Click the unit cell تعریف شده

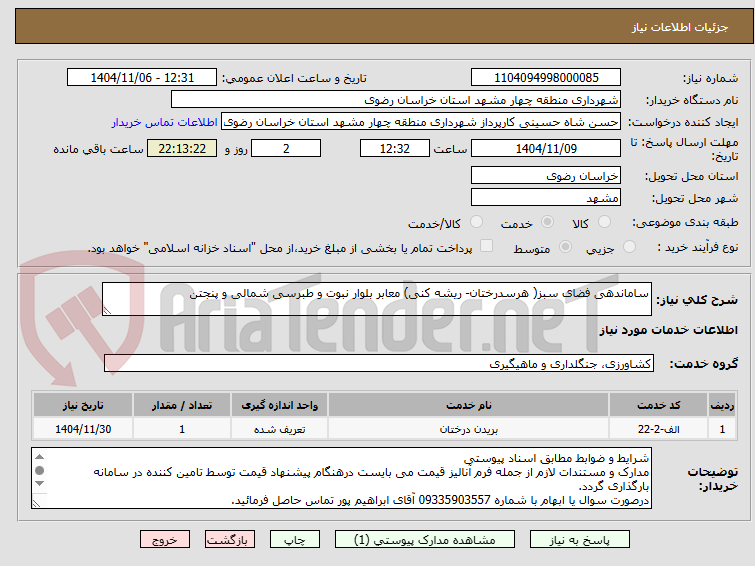pyautogui.click(x=280, y=429)
